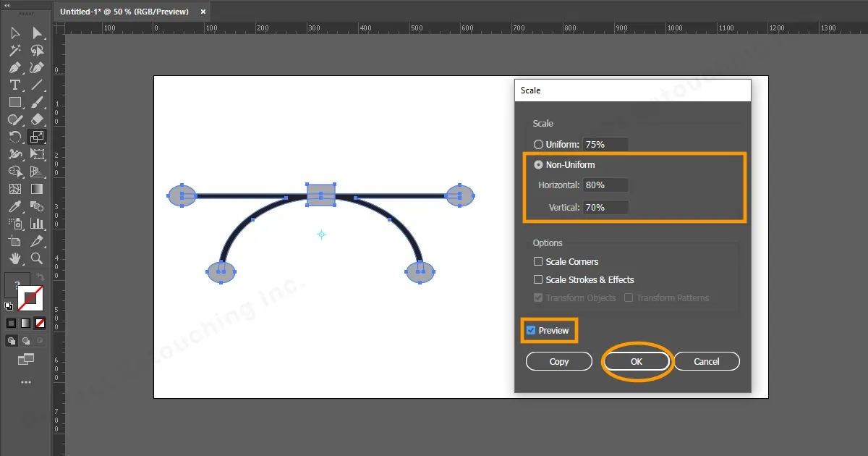
Task: Enable the Scale Corners checkbox
Action: [538, 262]
